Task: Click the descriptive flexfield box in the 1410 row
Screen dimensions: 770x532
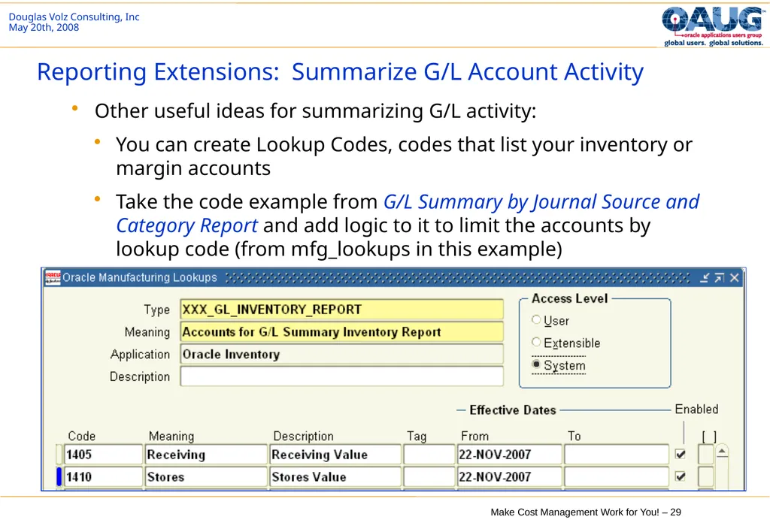Action: point(705,476)
